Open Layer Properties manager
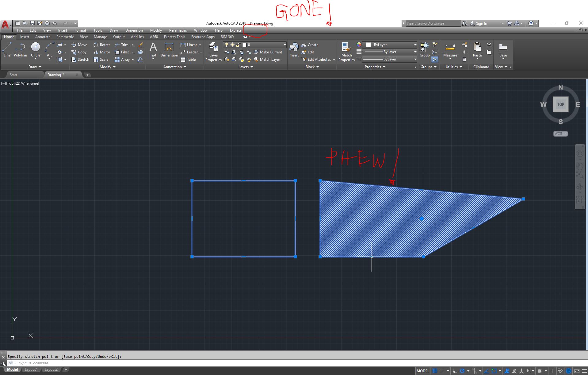The height and width of the screenshot is (375, 588). [213, 52]
